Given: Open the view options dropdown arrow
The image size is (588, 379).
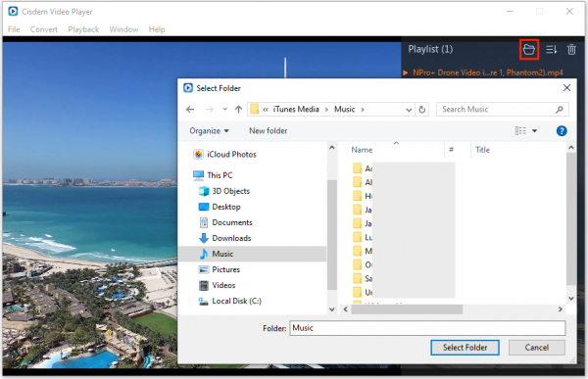Looking at the screenshot, I should [534, 131].
